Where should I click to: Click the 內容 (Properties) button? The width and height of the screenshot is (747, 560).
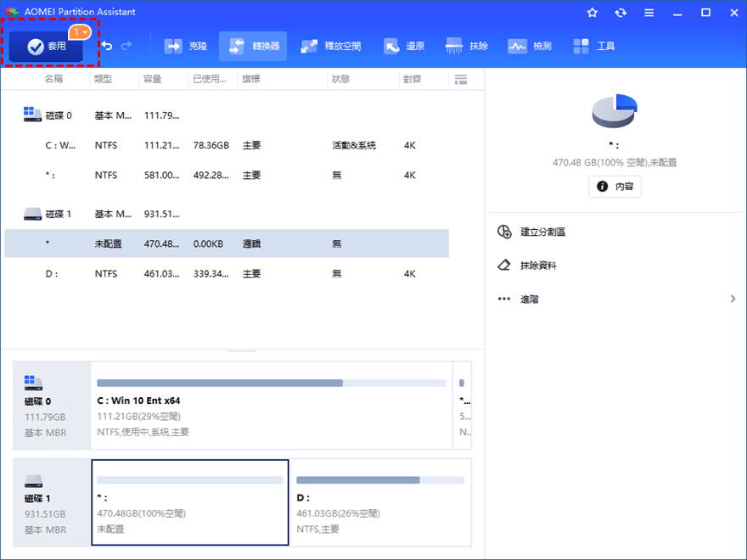pos(615,187)
